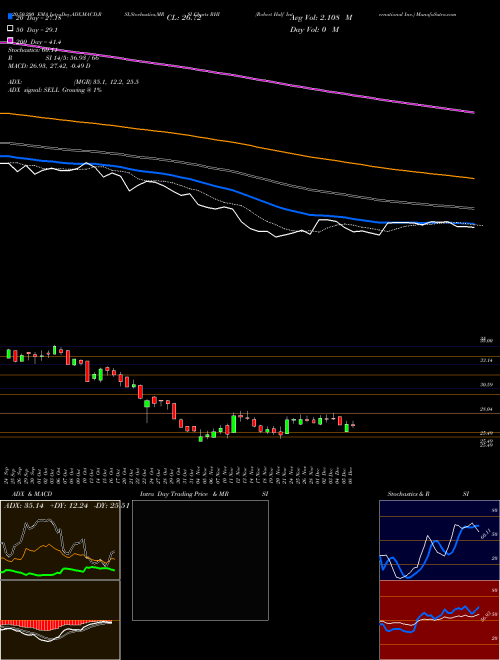This screenshot has width=500, height=660.
Task: Click the 'Day Vol: 0 M' label
Action: click(314, 30)
